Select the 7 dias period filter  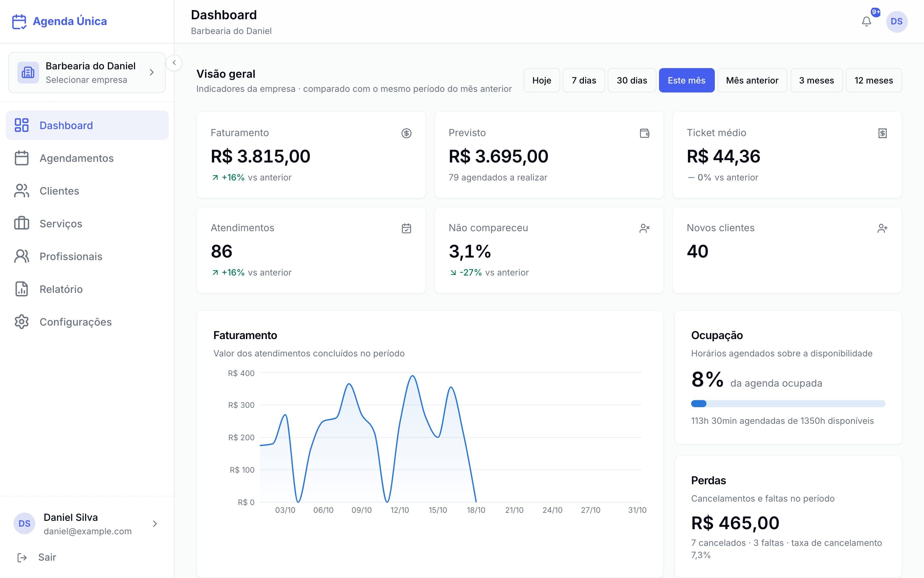(x=583, y=80)
